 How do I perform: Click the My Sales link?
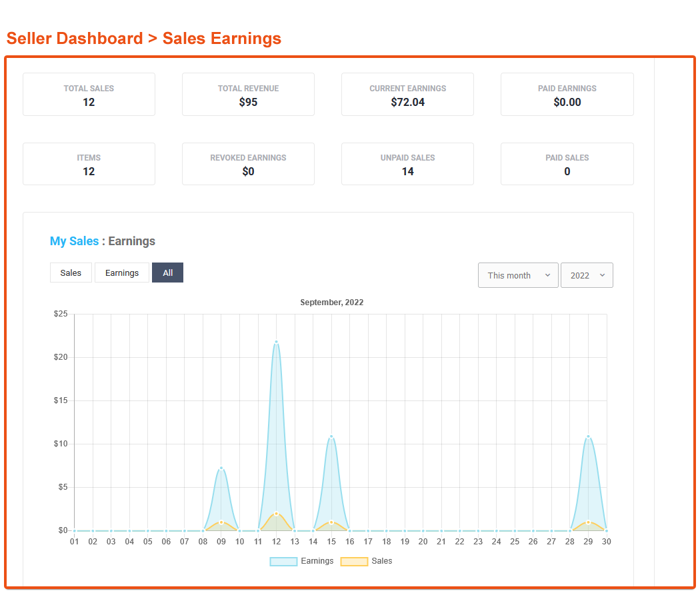(x=74, y=241)
